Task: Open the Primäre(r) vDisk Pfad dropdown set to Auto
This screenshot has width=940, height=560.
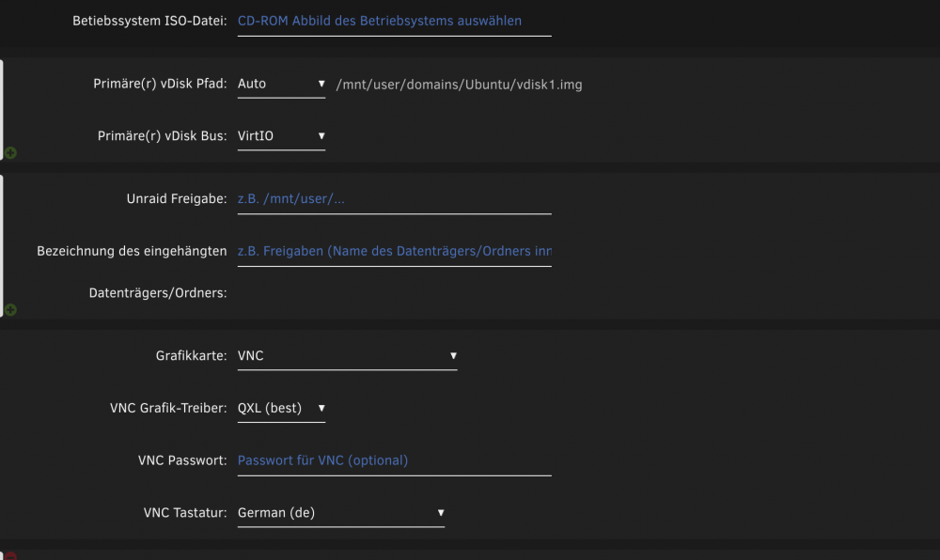Action: click(281, 84)
